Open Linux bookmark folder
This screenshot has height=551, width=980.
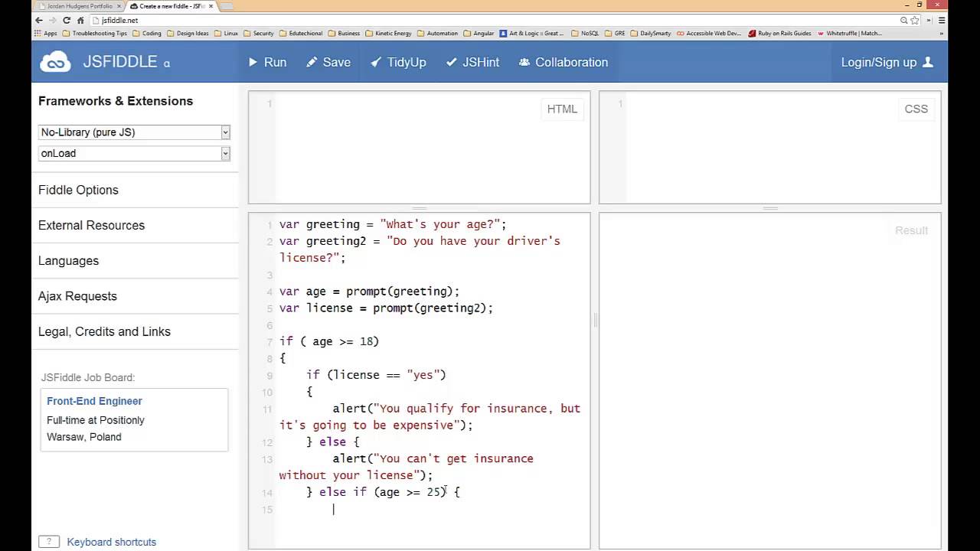(x=227, y=34)
